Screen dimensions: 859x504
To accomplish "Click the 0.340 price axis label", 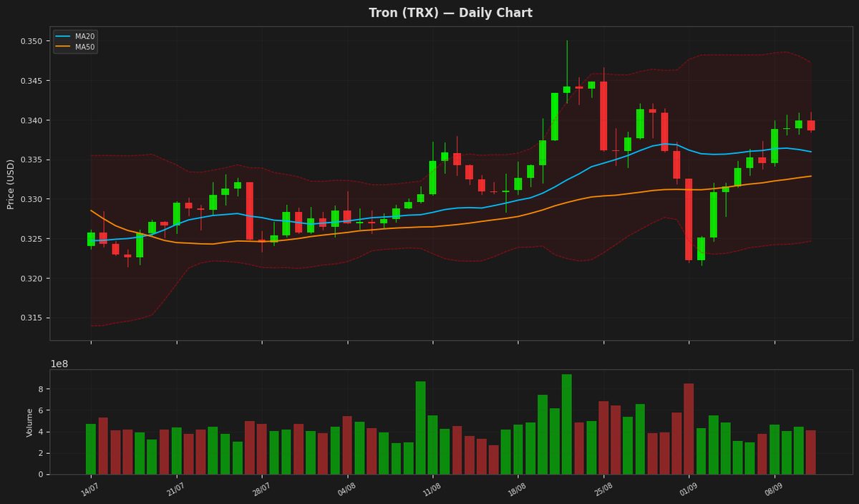I will pos(31,120).
